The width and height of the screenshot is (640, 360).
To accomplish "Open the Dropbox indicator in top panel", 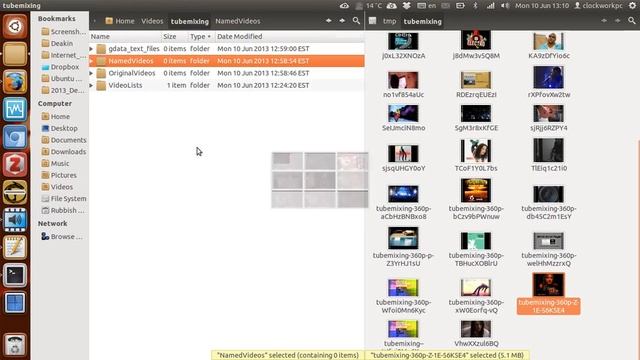I will click(x=407, y=6).
